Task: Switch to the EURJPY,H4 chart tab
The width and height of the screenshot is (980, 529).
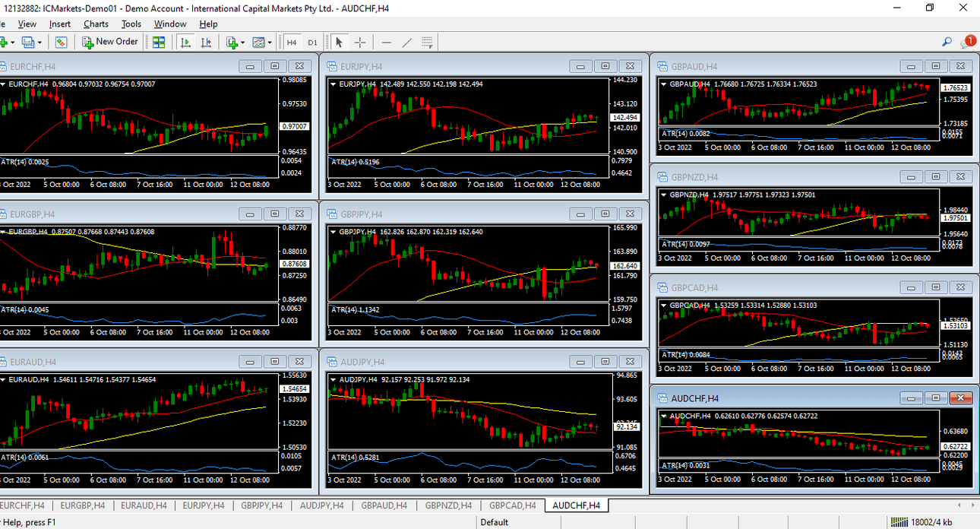Action: click(203, 505)
